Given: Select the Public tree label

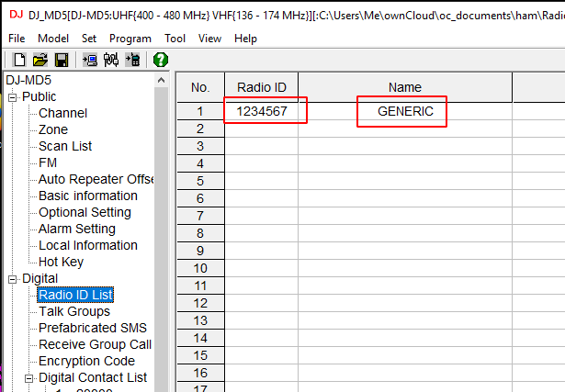Looking at the screenshot, I should (x=39, y=96).
